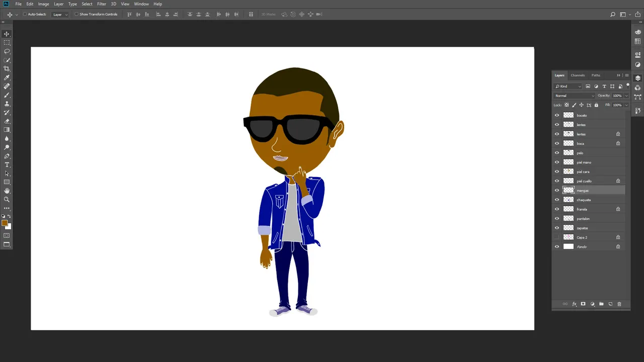Screen dimensions: 644x362
Task: Select the Clone Stamp tool
Action: 7,104
